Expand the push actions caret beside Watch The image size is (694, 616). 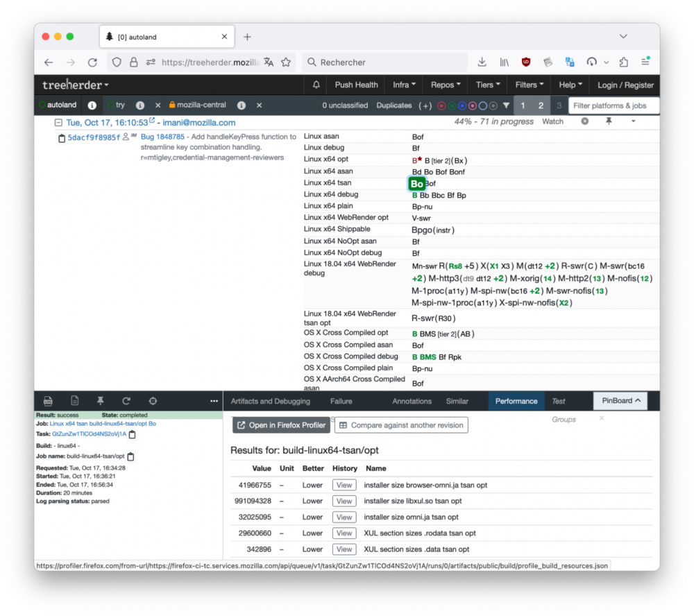tap(634, 121)
